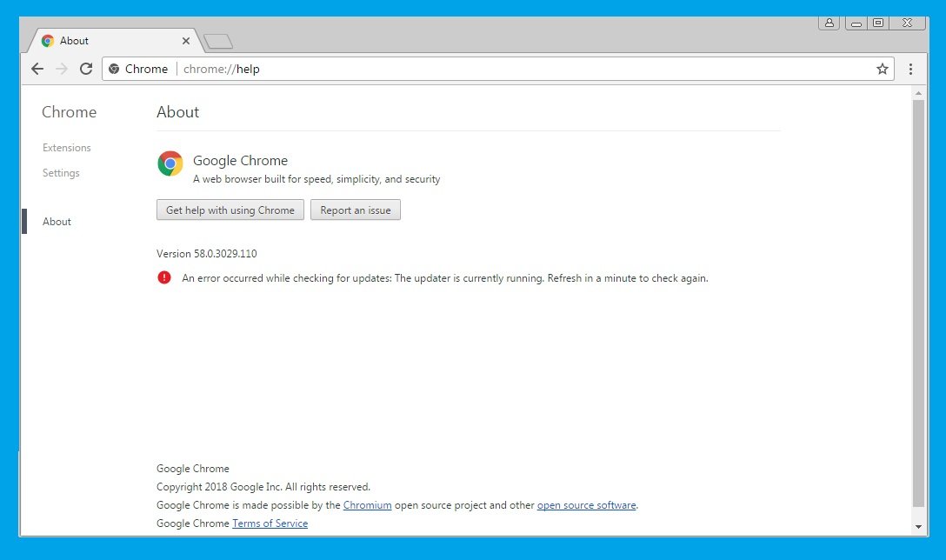The height and width of the screenshot is (560, 946).
Task: Go back with the back arrow
Action: click(x=37, y=69)
